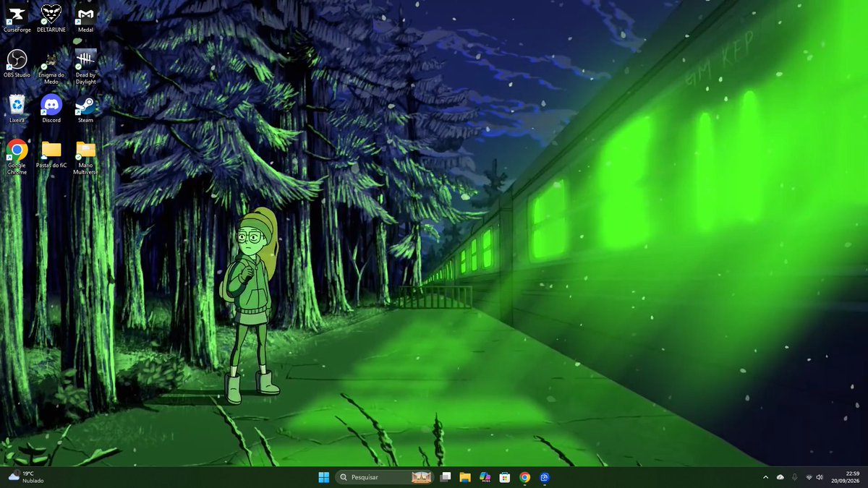Show hidden system tray icons
This screenshot has width=868, height=488.
[x=765, y=477]
